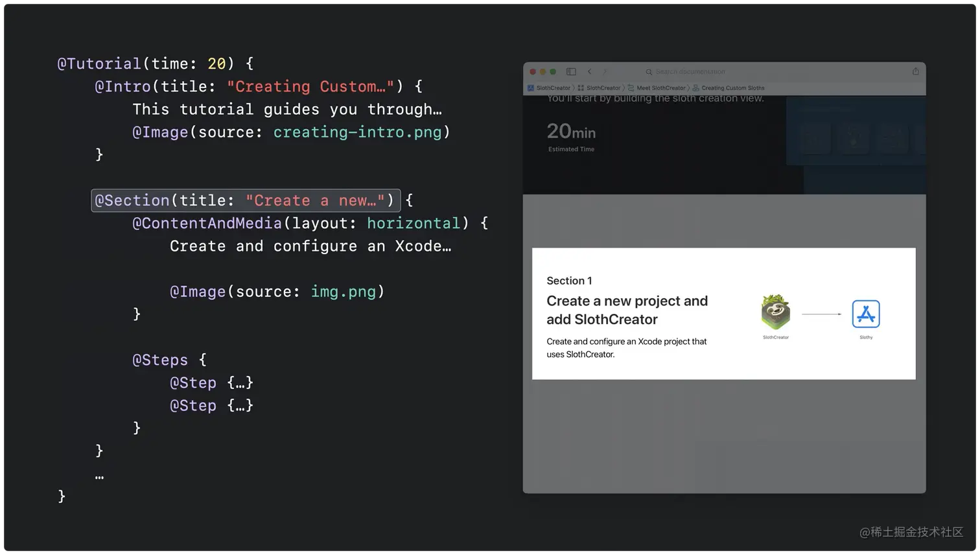Screen dimensions: 980x555
Task: Open the Meet SlothCreator breadcrumb
Action: 657,88
